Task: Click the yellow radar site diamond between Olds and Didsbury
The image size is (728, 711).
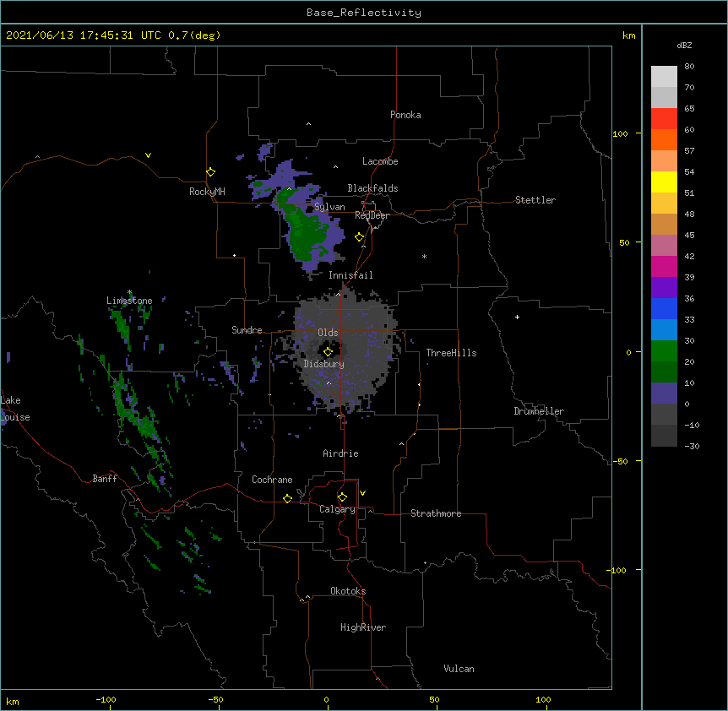Action: coord(328,352)
